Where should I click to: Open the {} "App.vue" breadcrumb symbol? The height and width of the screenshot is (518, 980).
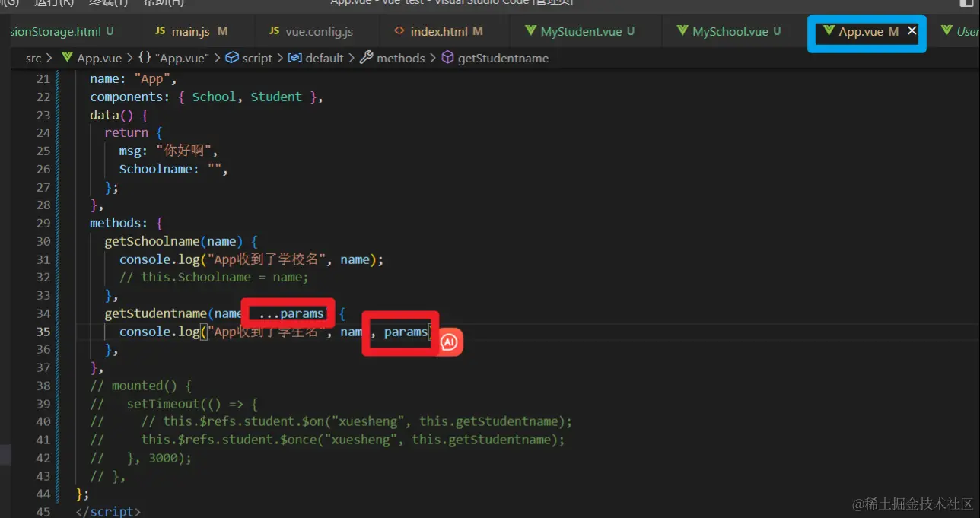click(173, 58)
